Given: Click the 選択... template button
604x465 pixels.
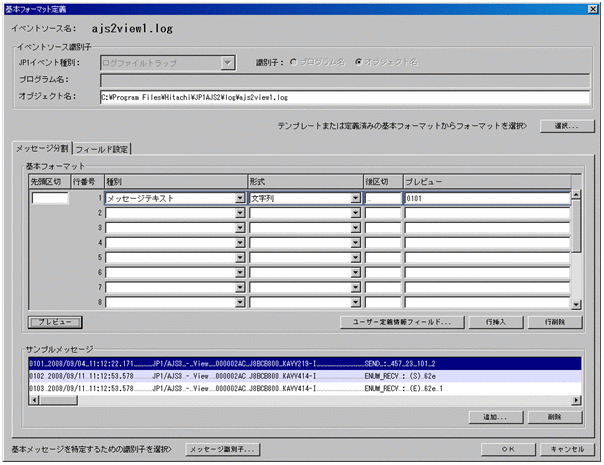Looking at the screenshot, I should click(566, 127).
